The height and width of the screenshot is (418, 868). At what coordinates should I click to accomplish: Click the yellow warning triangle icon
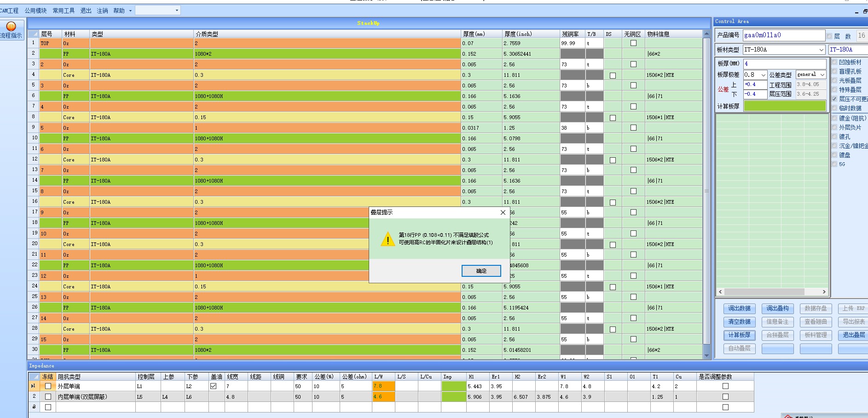click(388, 239)
